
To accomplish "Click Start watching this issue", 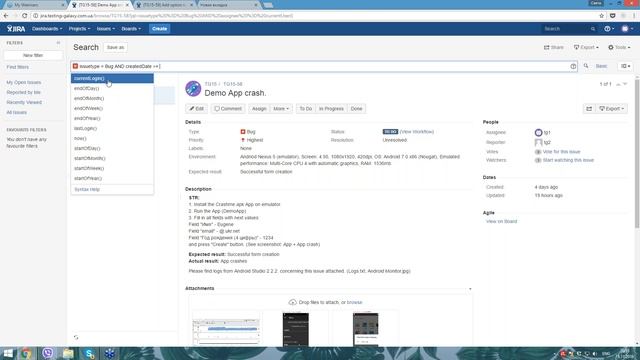I will coord(568,160).
